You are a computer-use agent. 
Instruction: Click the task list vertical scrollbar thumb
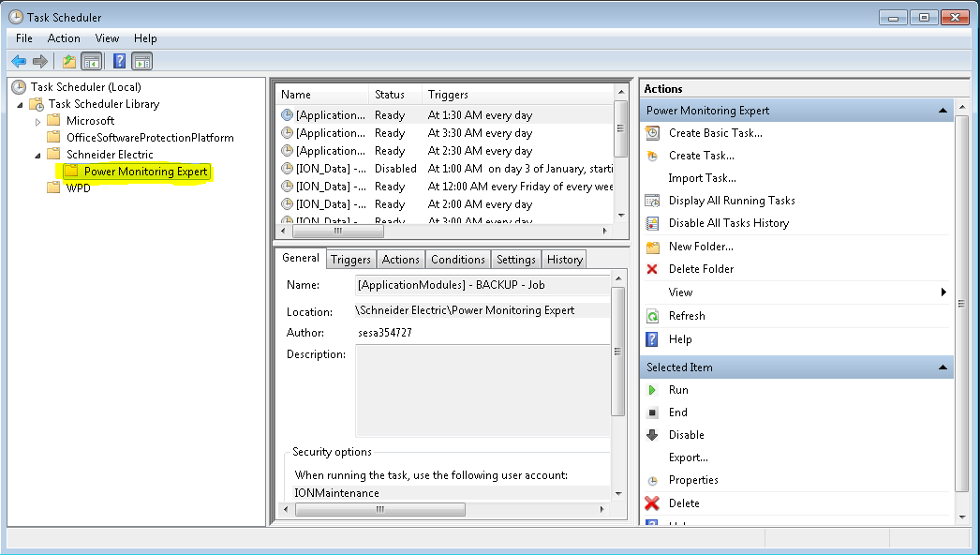(620, 128)
